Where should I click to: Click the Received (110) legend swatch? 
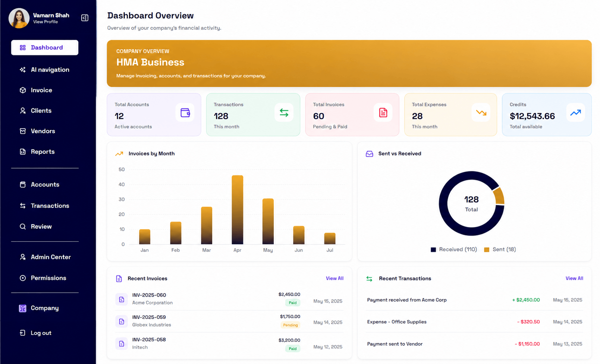pos(433,250)
